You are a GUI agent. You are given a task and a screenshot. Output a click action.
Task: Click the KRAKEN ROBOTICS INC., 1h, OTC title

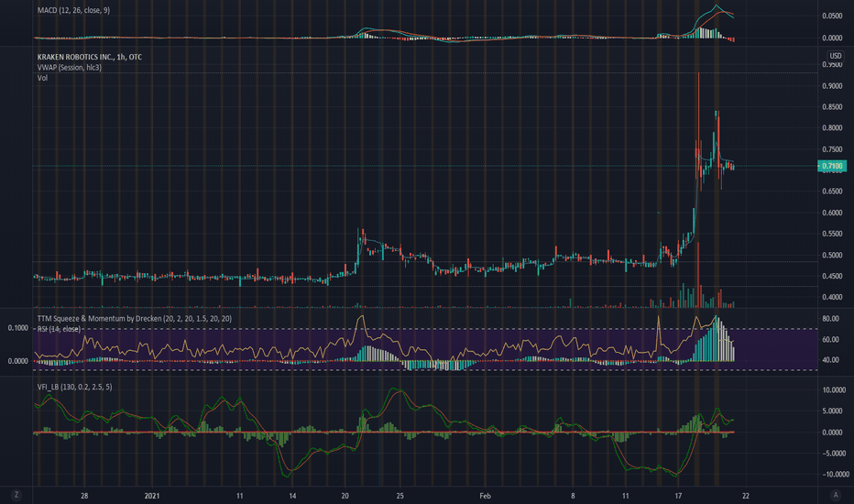pyautogui.click(x=90, y=57)
